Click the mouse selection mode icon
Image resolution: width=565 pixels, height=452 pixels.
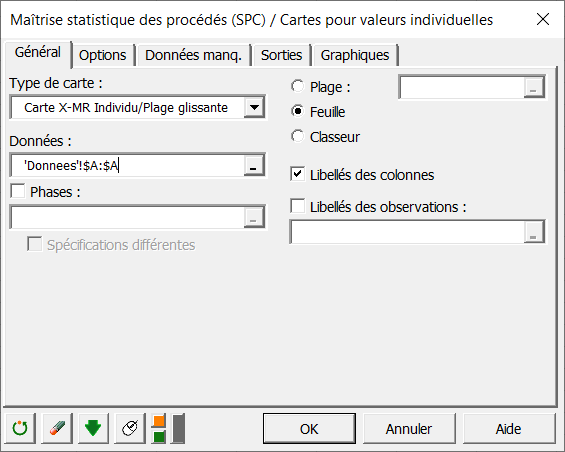[130, 429]
